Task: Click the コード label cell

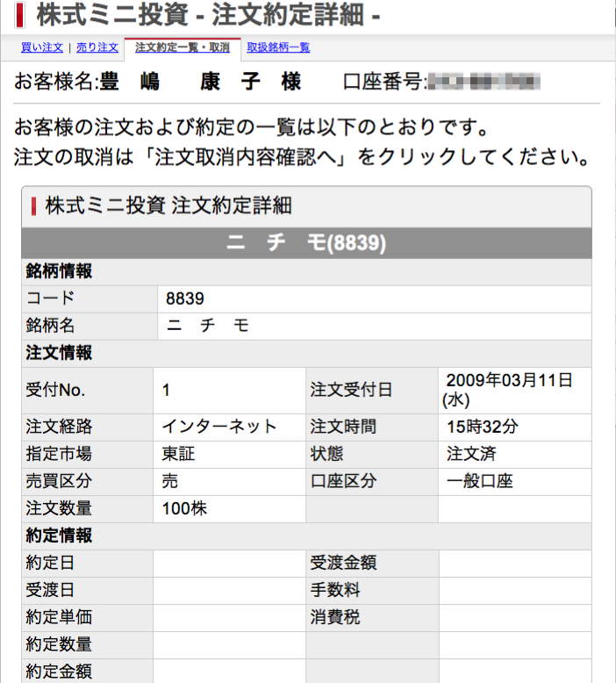Action: [x=90, y=298]
